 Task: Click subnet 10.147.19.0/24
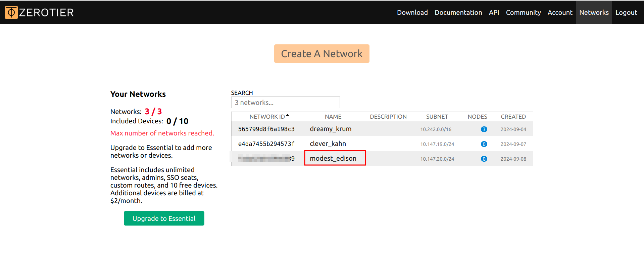coord(437,144)
